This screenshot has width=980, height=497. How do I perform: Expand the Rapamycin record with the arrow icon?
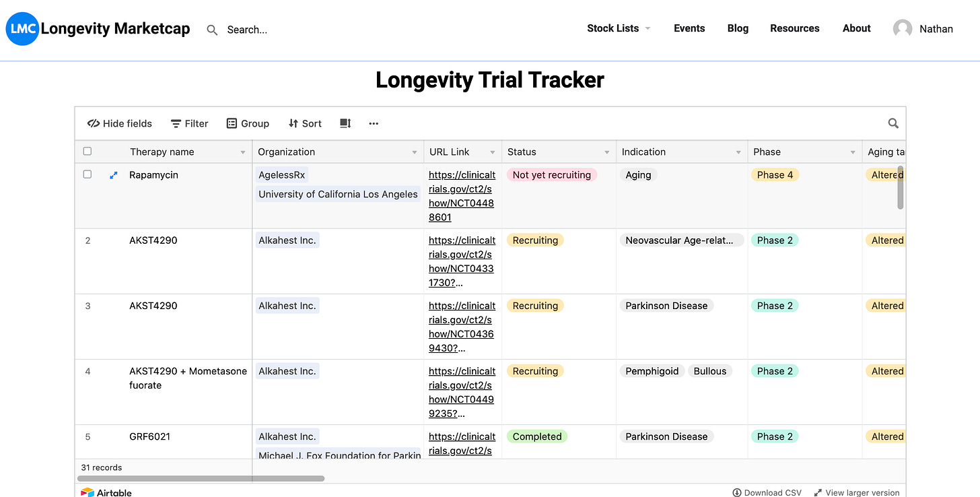[114, 175]
